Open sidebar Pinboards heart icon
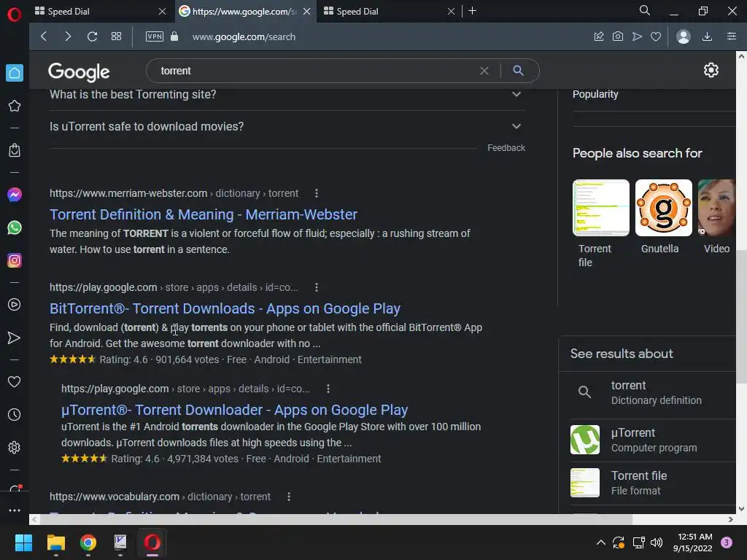Viewport: 747px width, 560px height. pos(15,382)
